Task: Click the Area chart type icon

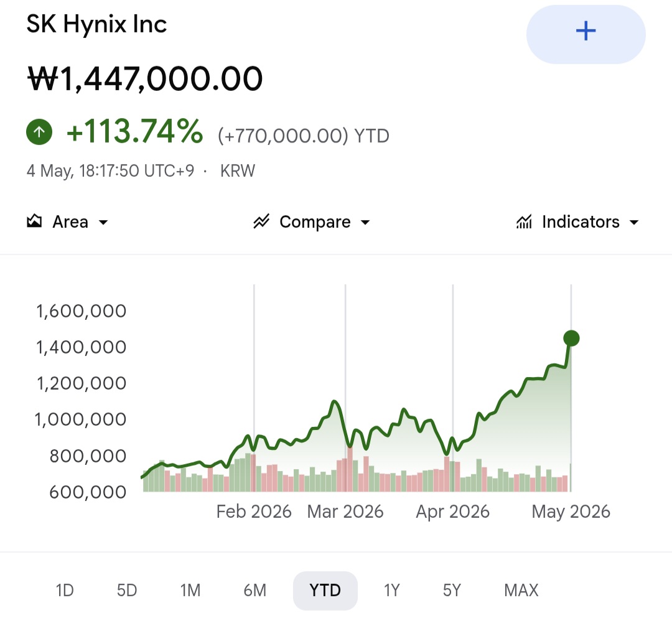Action: [x=34, y=221]
